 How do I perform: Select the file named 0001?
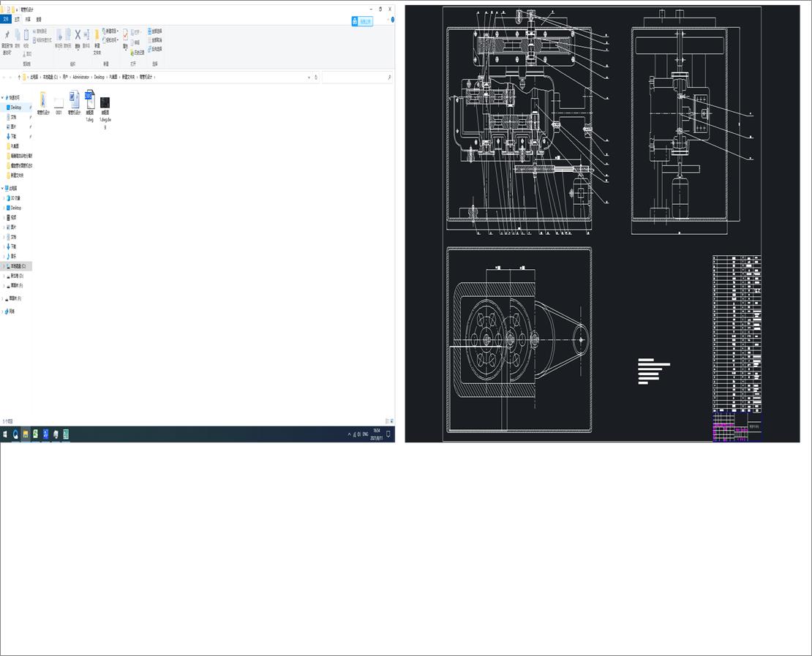pos(59,105)
